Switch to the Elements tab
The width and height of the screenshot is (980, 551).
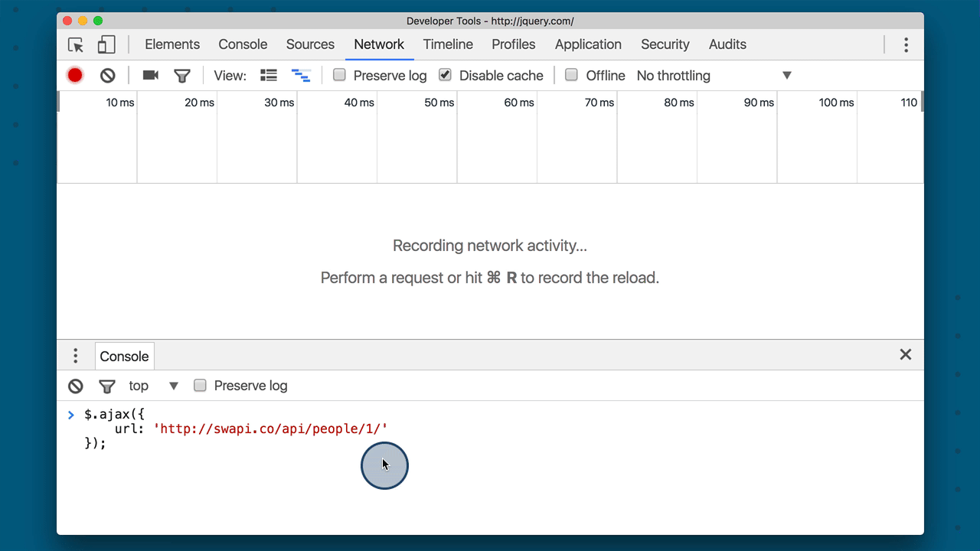(172, 44)
